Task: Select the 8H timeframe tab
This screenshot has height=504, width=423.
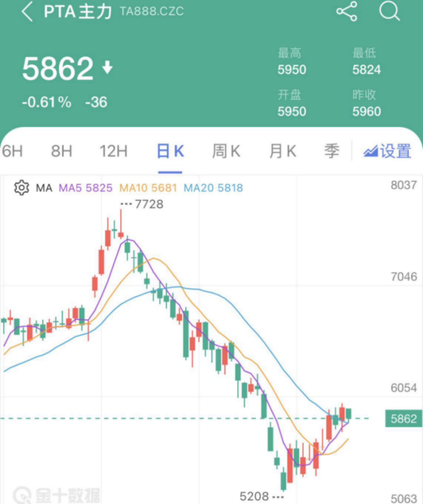Action: pyautogui.click(x=62, y=152)
